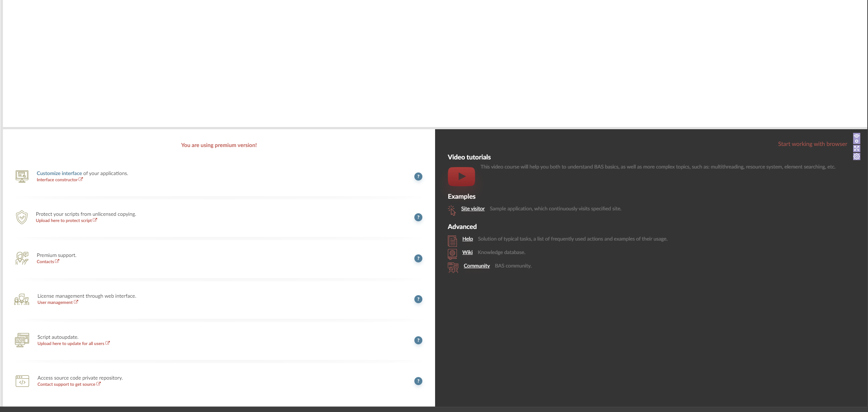
Task: Open the Interface constructor link
Action: pos(57,180)
